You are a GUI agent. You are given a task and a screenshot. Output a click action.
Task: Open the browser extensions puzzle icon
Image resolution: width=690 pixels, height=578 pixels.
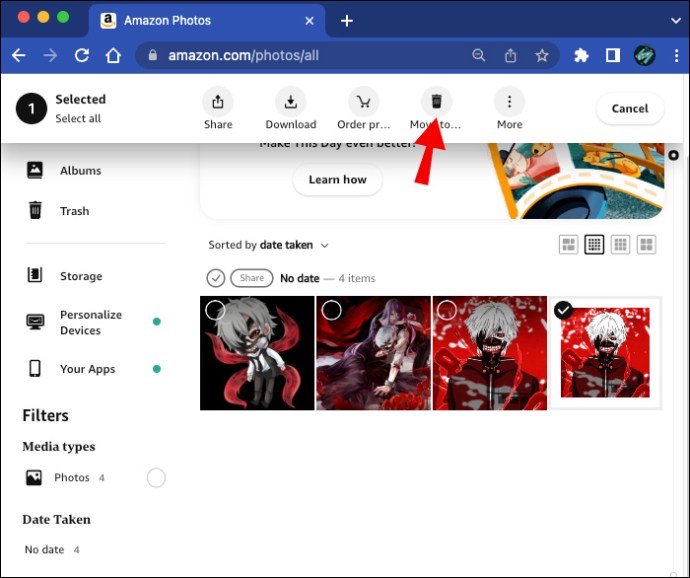point(581,56)
